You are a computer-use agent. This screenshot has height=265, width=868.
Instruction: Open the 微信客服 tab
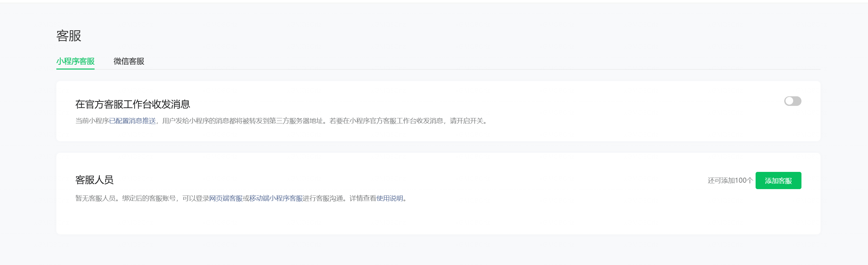pos(129,61)
